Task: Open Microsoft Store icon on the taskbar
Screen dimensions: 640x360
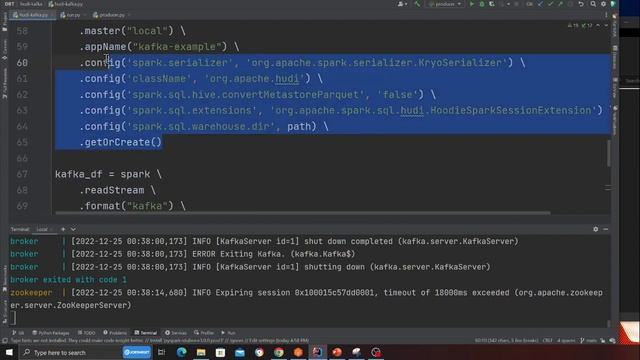Action: [220, 352]
